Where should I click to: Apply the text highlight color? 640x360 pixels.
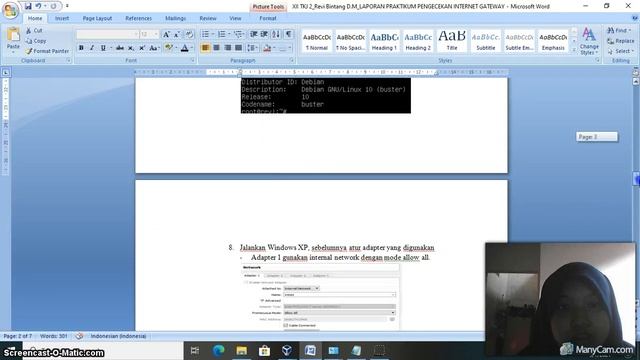point(168,48)
